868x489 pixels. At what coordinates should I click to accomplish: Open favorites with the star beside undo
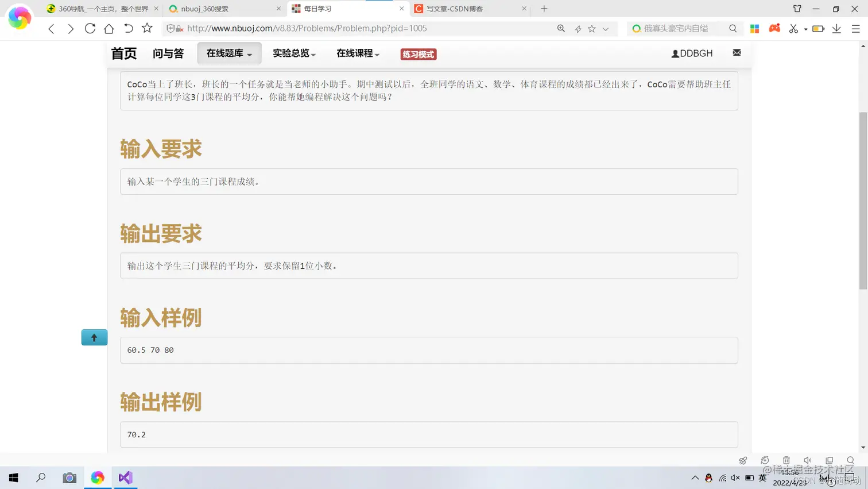click(147, 28)
